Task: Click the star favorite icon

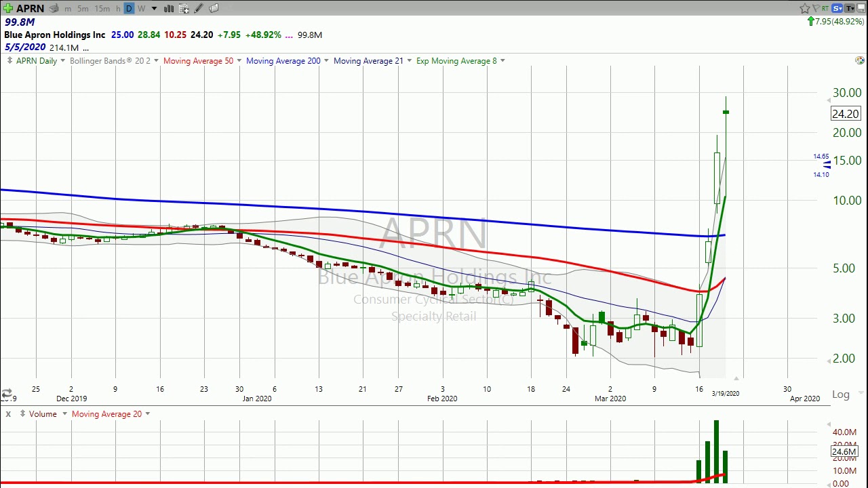Action: 805,8
